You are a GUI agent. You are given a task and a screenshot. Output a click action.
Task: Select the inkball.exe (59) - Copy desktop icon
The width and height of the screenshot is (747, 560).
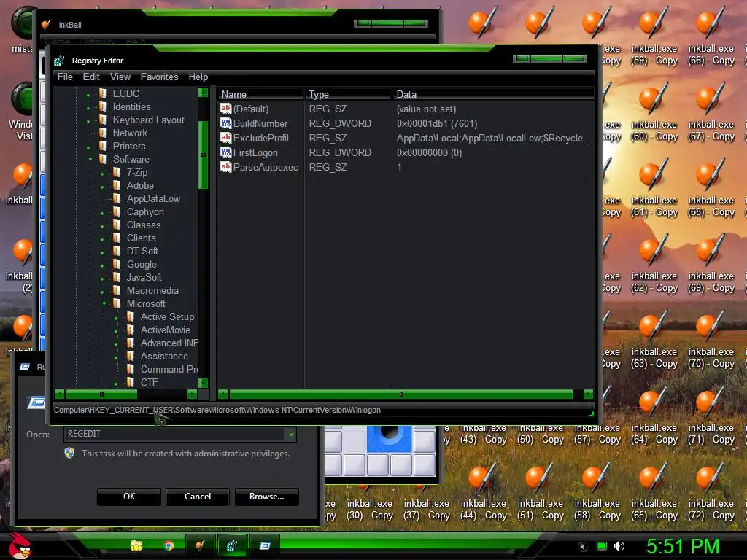click(x=654, y=37)
